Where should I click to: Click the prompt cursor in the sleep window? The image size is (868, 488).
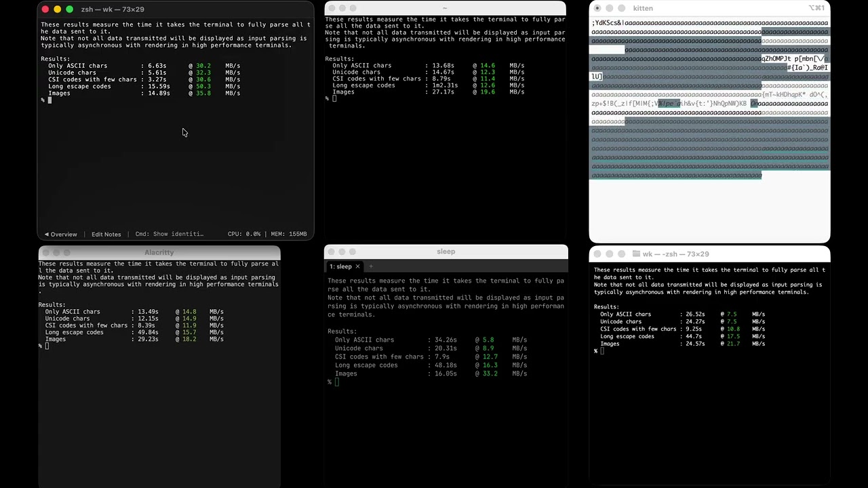tap(336, 382)
